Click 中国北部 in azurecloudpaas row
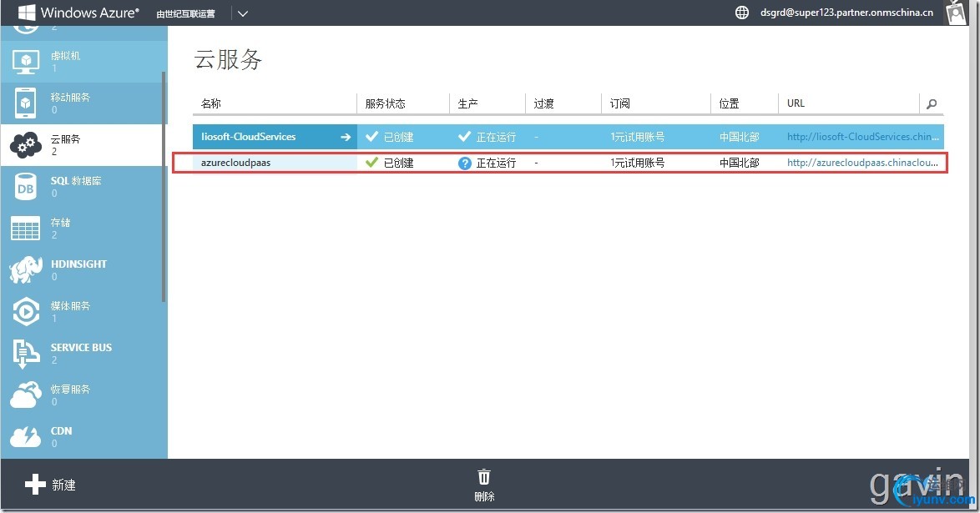This screenshot has width=980, height=513. point(740,163)
